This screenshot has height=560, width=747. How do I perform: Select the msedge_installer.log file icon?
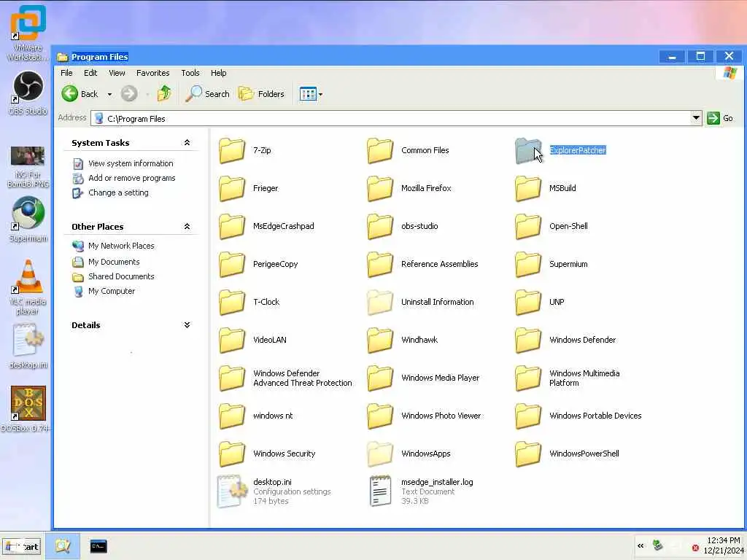tap(380, 491)
